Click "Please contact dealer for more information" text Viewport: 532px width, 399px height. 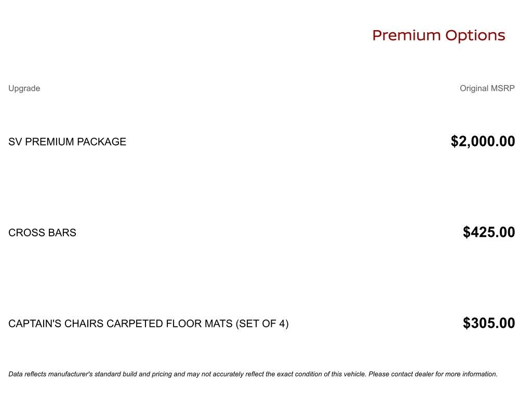point(433,374)
